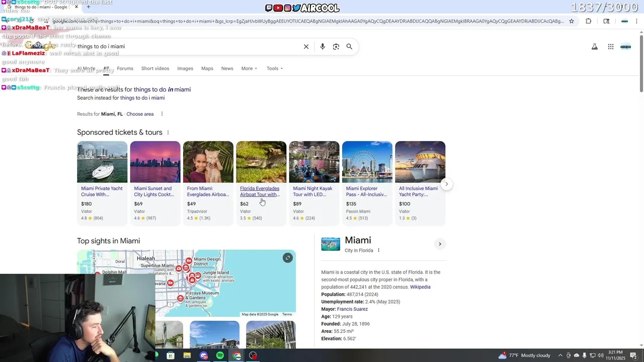The height and width of the screenshot is (362, 644).
Task: Show next sponsored tours with arrow
Action: pos(446,184)
